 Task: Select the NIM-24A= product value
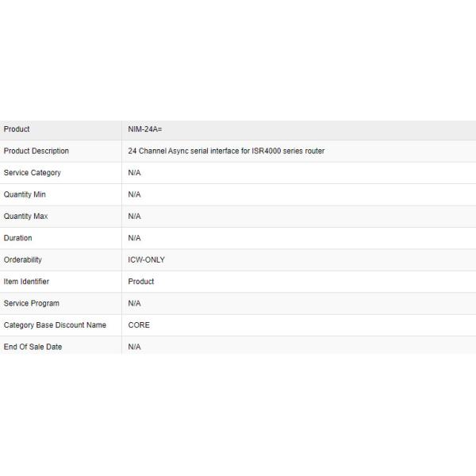pos(145,129)
